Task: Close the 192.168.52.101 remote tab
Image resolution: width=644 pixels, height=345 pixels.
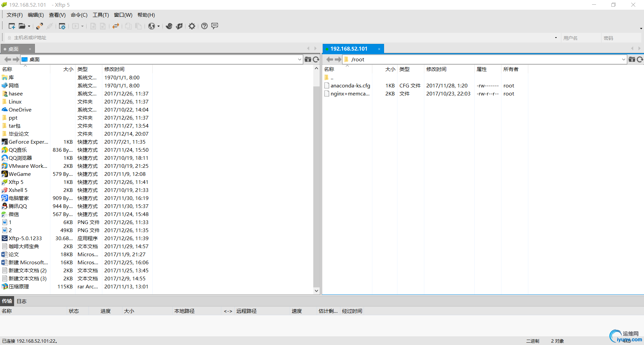Action: coord(379,49)
